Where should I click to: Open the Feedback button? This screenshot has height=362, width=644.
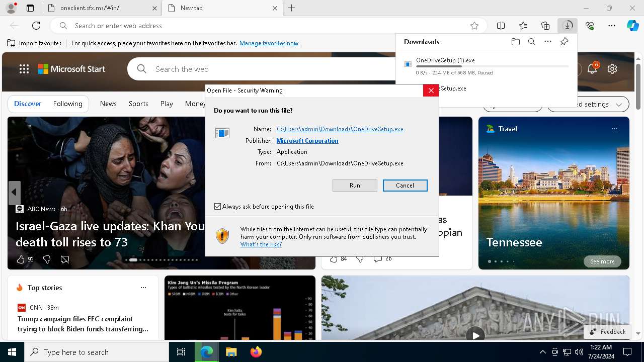coord(607,332)
